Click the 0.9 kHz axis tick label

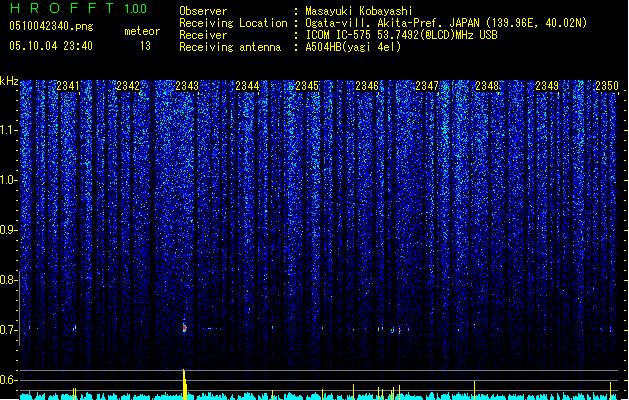click(x=8, y=230)
